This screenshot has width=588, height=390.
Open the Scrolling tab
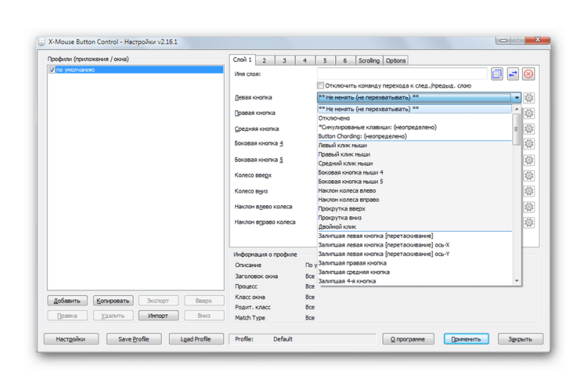tap(369, 60)
